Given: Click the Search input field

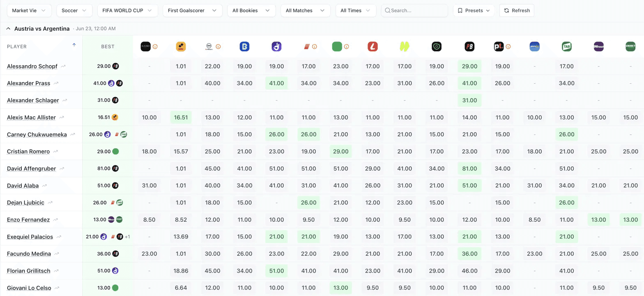Looking at the screenshot, I should tap(414, 11).
